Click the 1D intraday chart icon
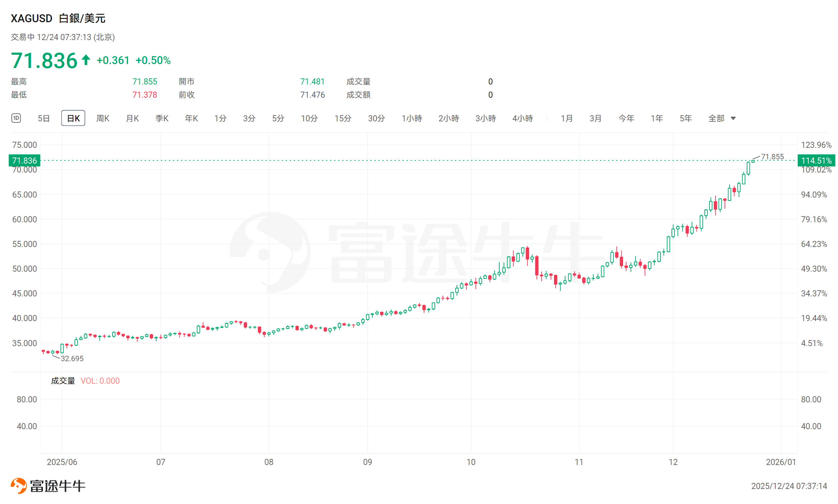Viewport: 838px width, 504px height. coord(16,118)
